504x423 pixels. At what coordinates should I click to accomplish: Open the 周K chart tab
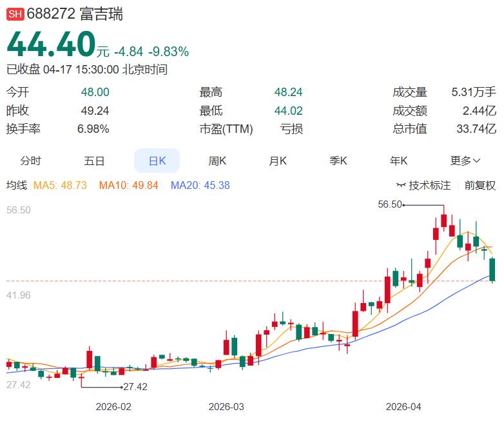217,160
